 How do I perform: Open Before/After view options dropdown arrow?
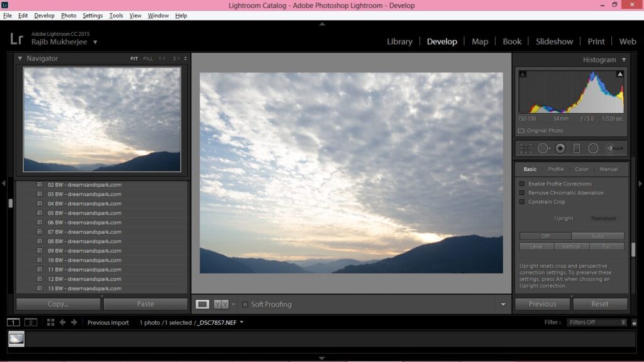(x=233, y=305)
